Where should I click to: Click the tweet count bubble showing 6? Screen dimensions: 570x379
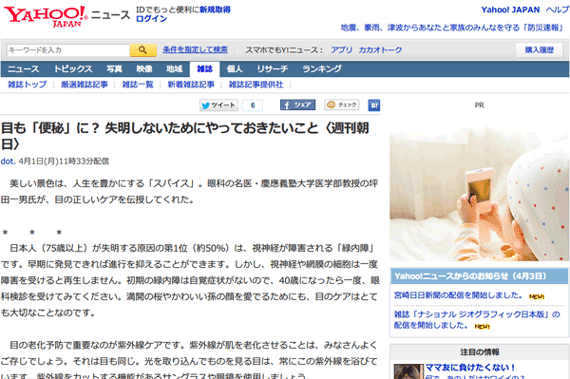point(253,105)
